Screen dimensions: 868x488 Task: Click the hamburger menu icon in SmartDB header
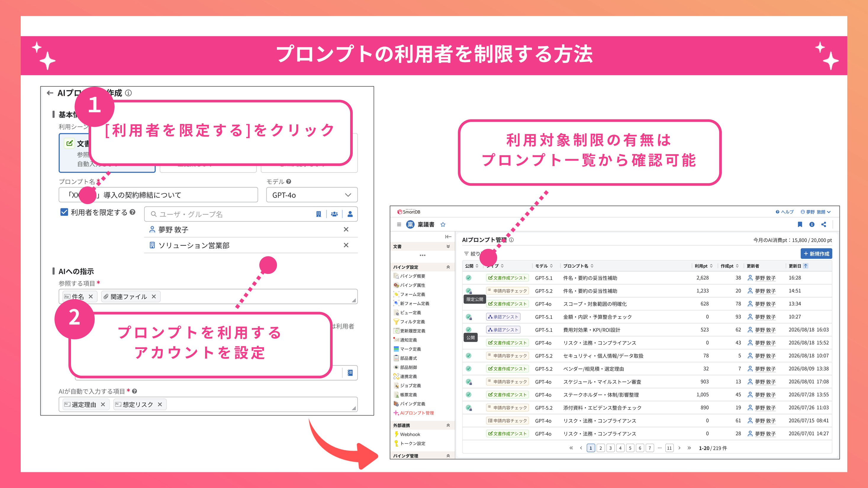[399, 224]
